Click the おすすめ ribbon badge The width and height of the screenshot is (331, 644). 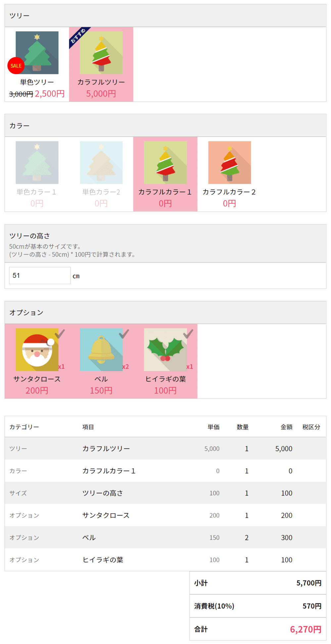pos(79,37)
